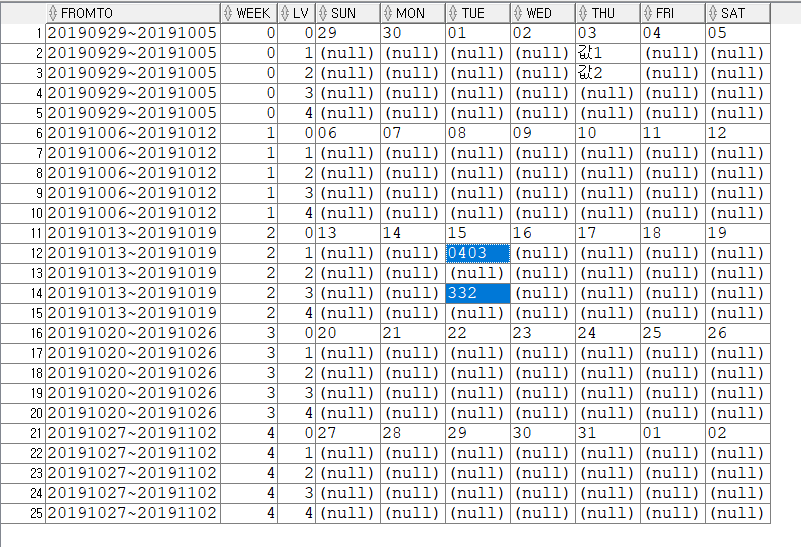
Task: Select SUN cell '20' in row 16
Action: click(x=347, y=334)
